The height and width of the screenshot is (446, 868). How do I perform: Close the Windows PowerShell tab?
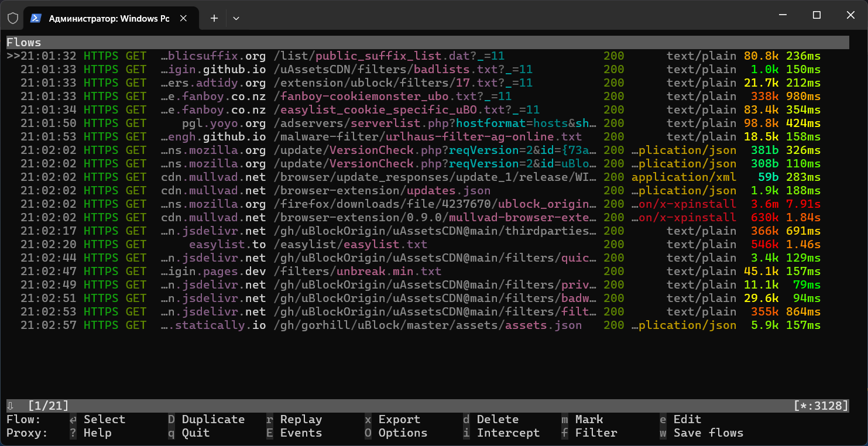tap(184, 18)
